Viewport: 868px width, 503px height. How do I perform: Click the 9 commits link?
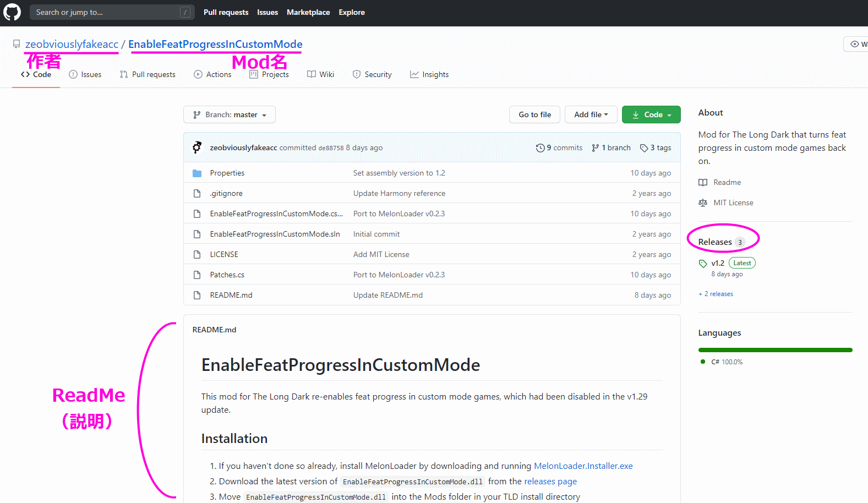click(x=559, y=147)
